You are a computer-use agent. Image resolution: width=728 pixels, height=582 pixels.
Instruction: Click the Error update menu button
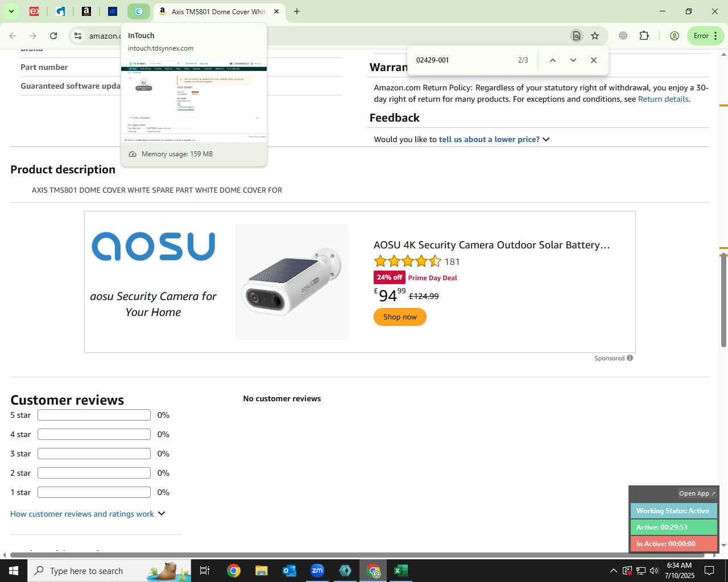pos(706,36)
